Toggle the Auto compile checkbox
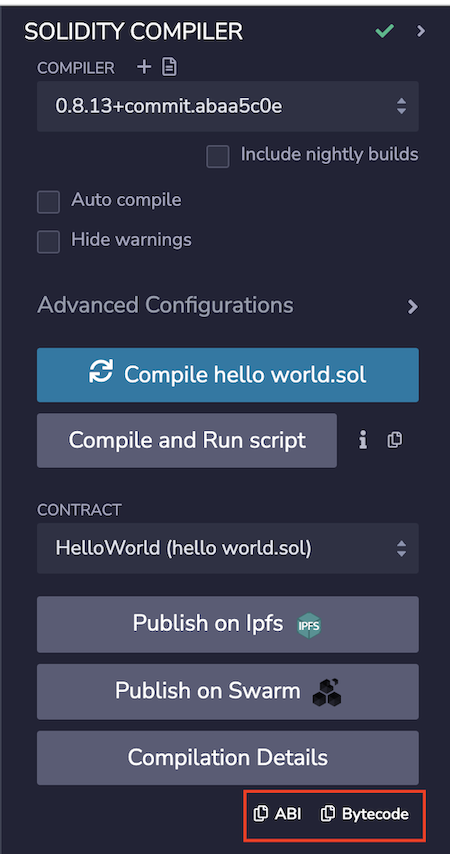 click(x=48, y=202)
